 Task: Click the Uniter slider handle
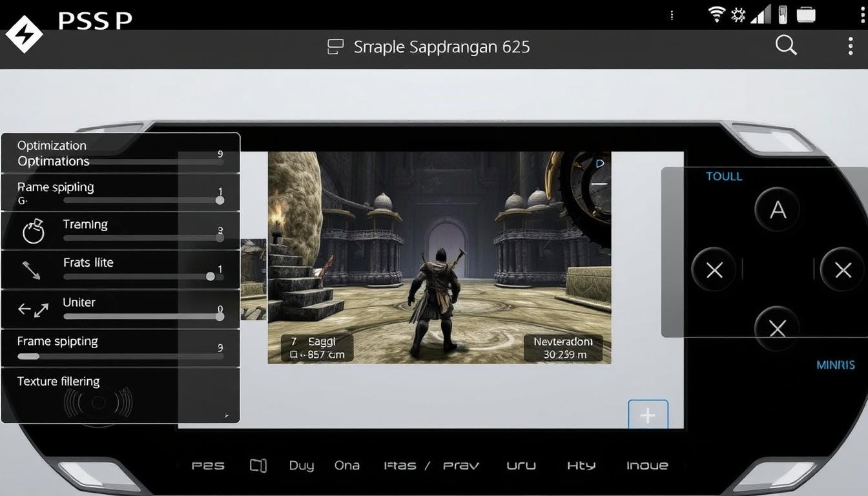coord(220,316)
